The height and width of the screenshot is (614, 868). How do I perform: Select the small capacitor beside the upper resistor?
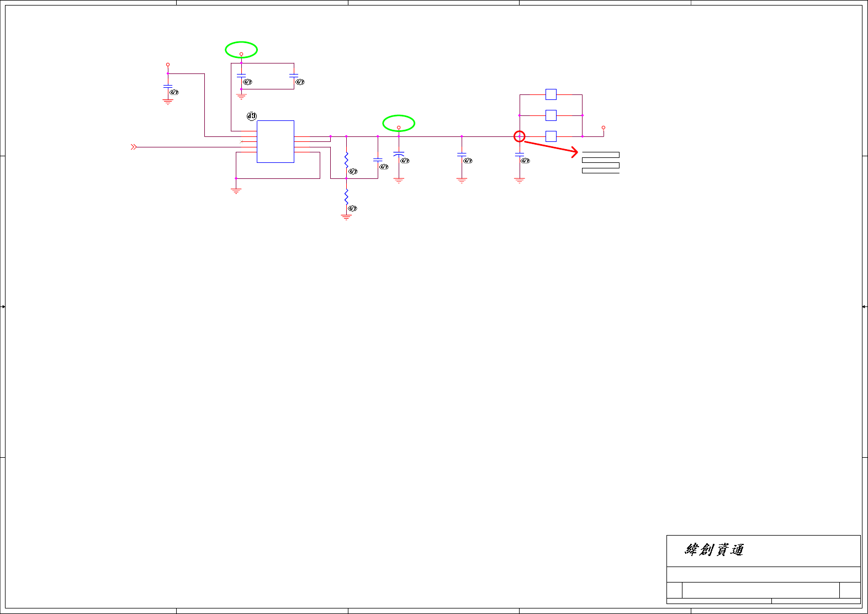378,160
